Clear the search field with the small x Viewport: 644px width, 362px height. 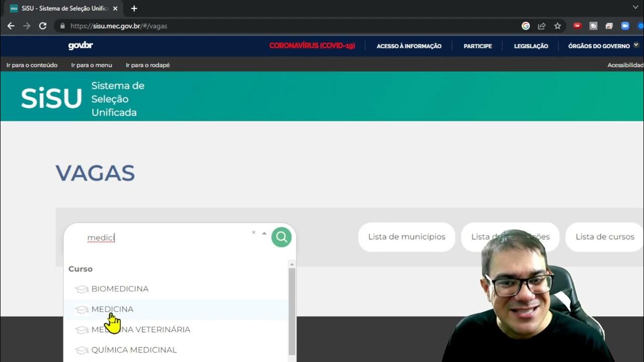(254, 232)
